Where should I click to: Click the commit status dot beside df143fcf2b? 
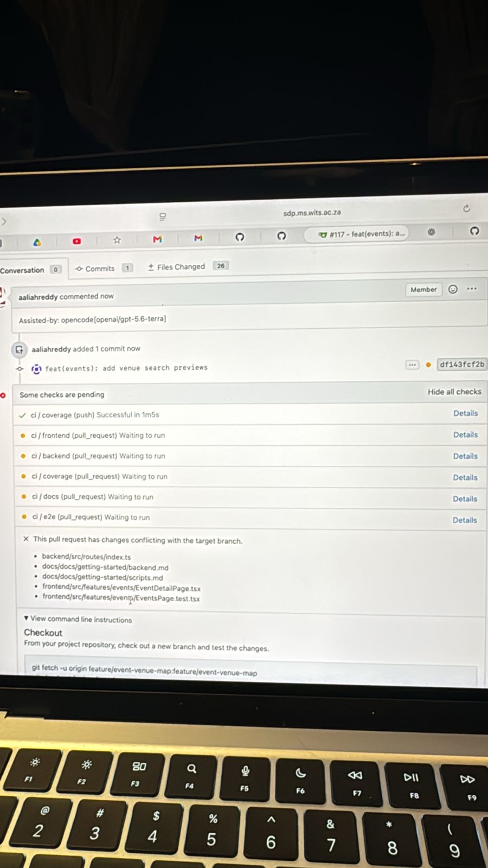[428, 365]
